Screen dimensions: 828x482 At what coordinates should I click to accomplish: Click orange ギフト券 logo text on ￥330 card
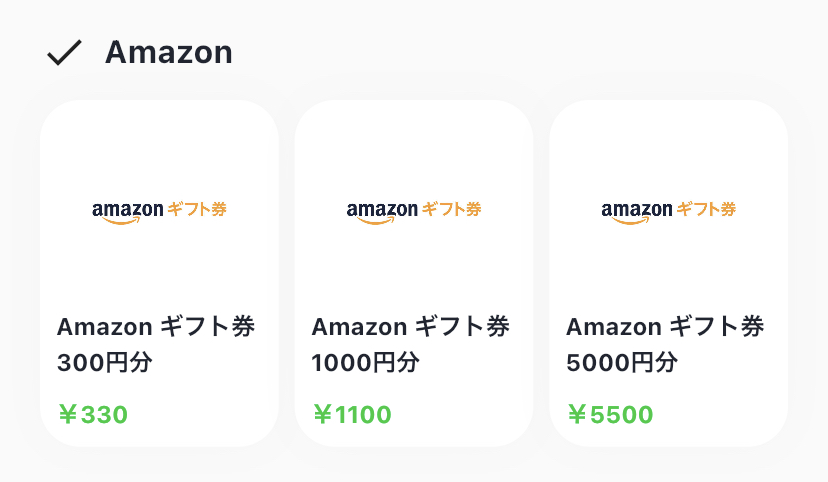click(x=197, y=209)
